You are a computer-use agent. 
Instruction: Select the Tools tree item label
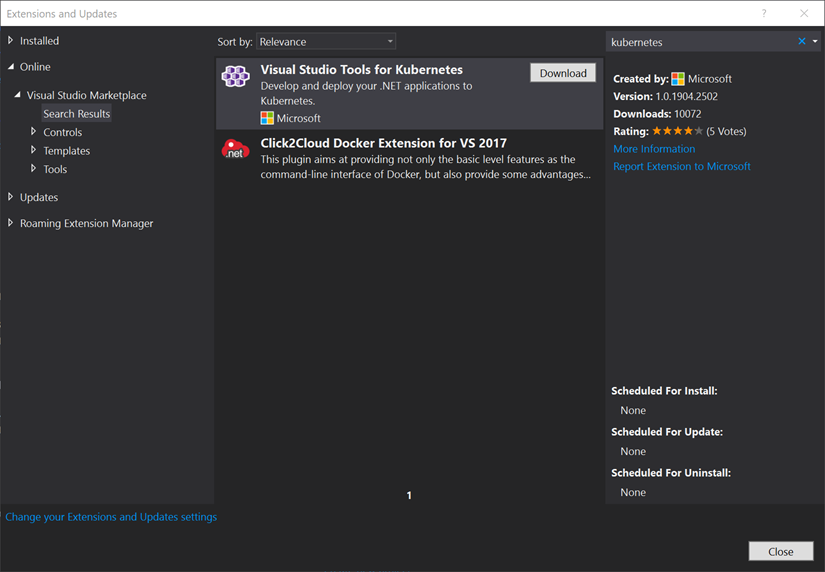(x=55, y=169)
